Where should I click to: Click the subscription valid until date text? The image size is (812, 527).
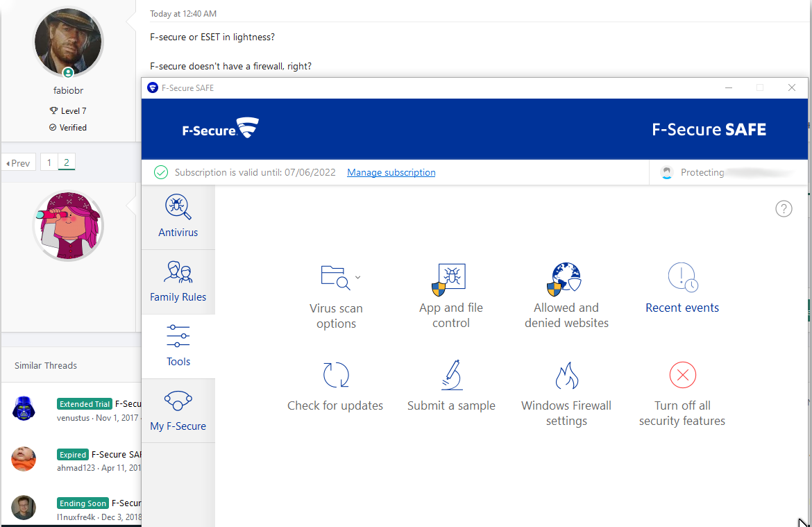pos(255,173)
